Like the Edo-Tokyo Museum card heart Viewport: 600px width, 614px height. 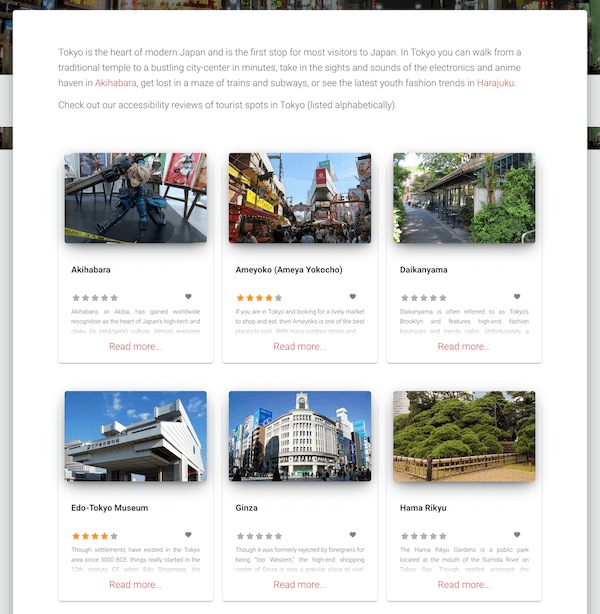(188, 535)
